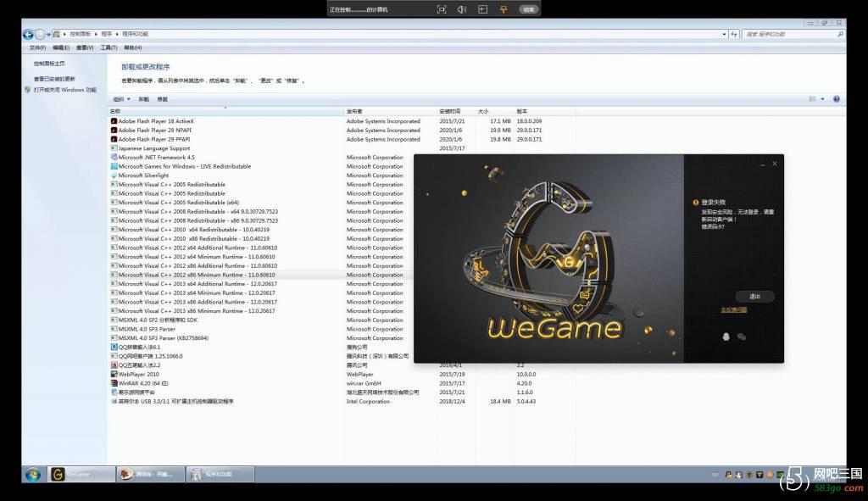Select the 易乐游网娱平台 entry
This screenshot has width=868, height=501.
tap(136, 392)
